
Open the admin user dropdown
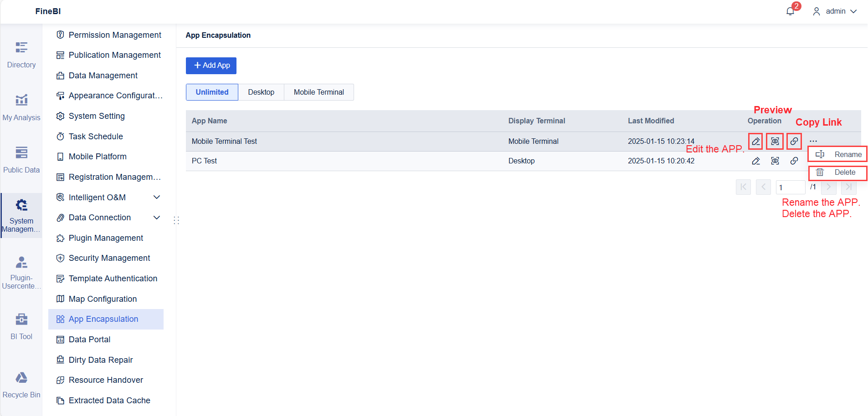tap(835, 11)
